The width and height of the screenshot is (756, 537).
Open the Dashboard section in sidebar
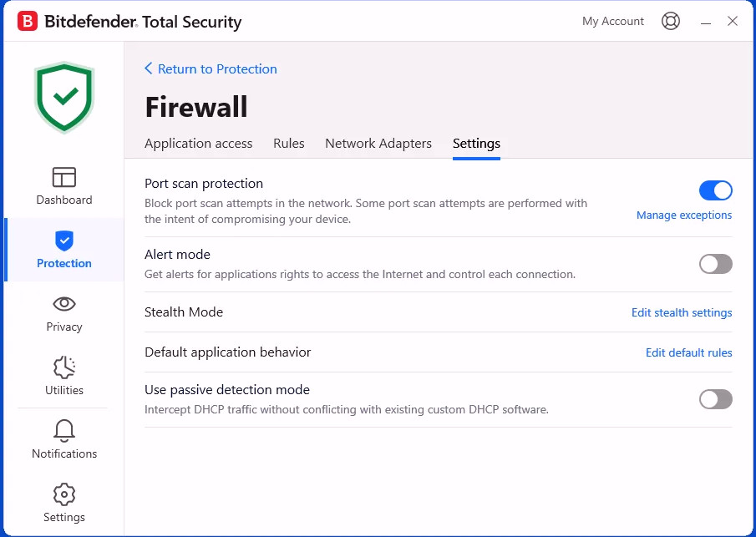[64, 186]
